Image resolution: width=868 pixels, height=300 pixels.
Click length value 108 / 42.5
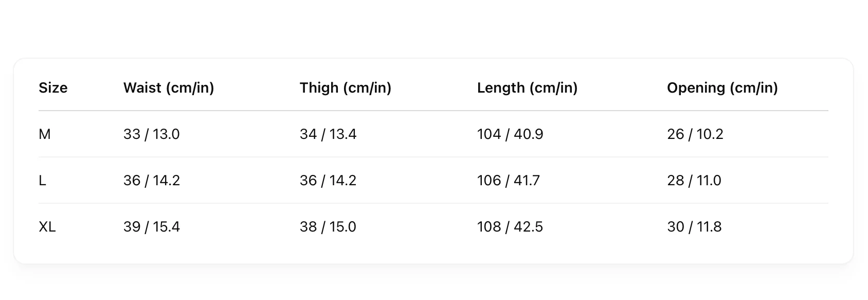click(x=510, y=227)
